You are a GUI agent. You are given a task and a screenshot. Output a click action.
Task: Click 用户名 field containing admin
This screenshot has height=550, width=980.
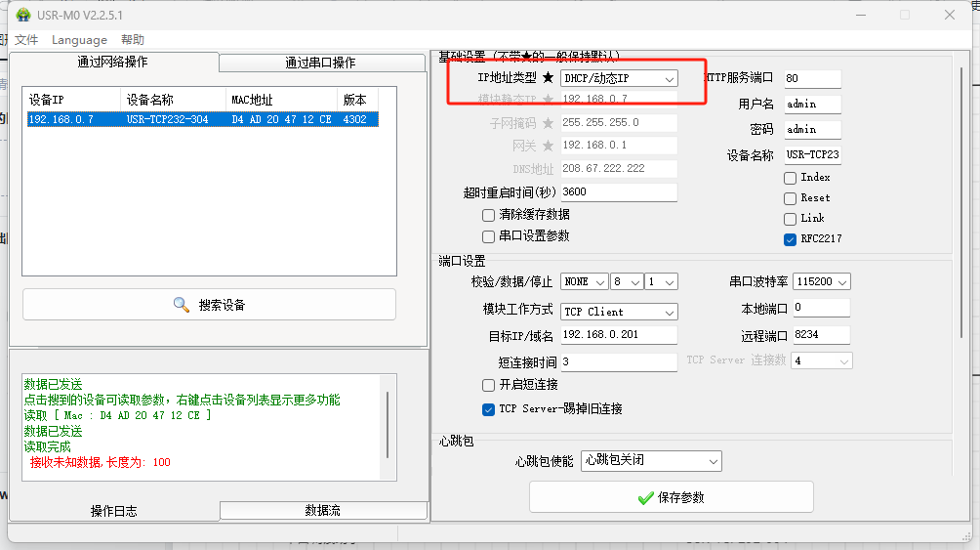[812, 104]
